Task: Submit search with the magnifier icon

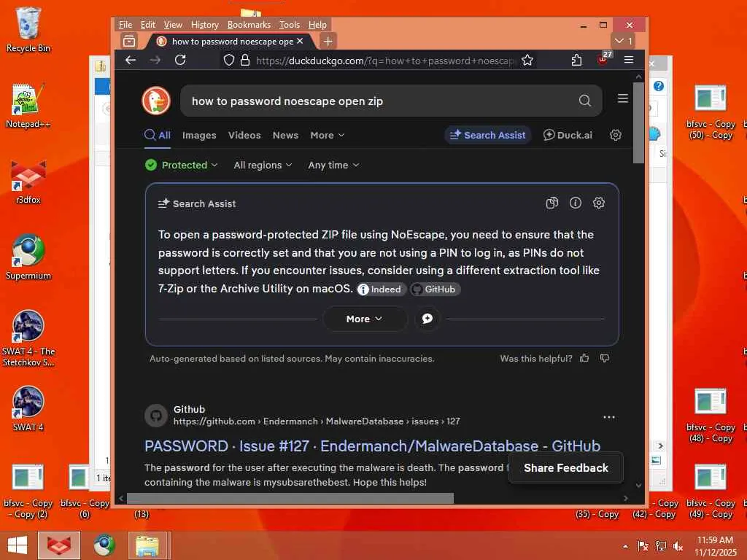Action: (x=585, y=101)
